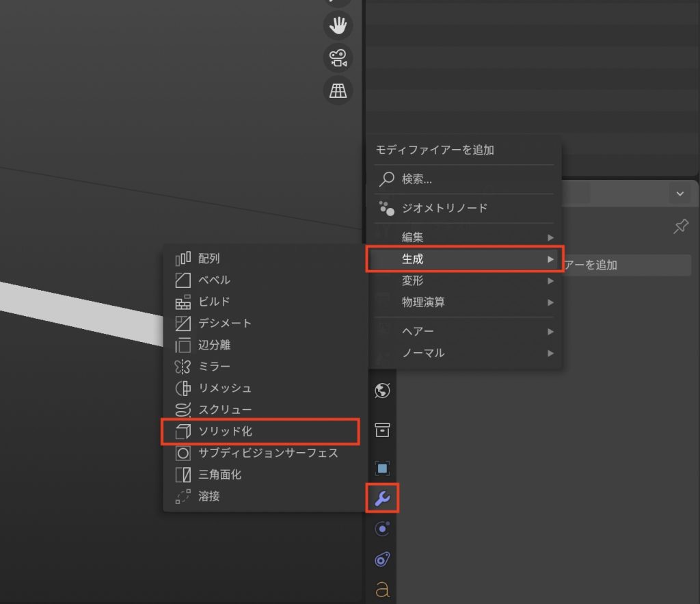This screenshot has width=700, height=604.
Task: Open the World properties tab with globe icon
Action: [x=382, y=391]
